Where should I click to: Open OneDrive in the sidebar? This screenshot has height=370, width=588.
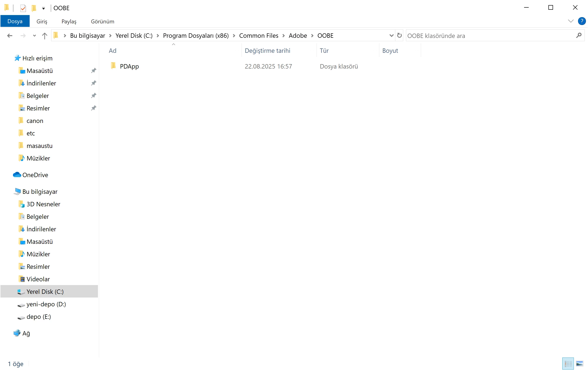35,175
